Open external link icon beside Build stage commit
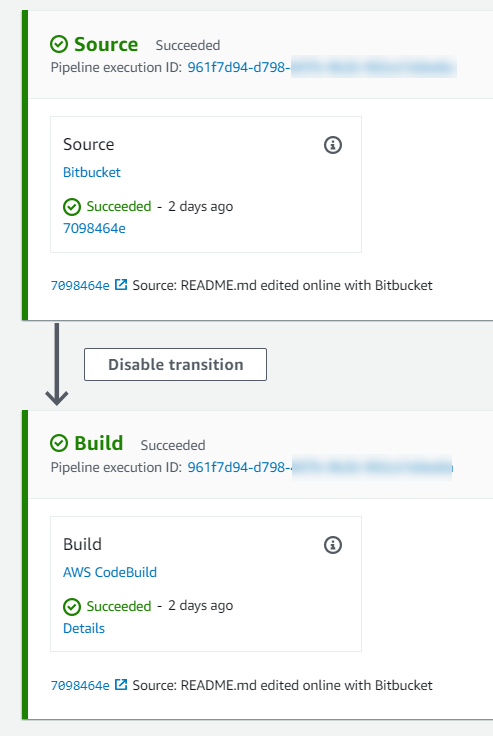Image resolution: width=493 pixels, height=736 pixels. (121, 684)
